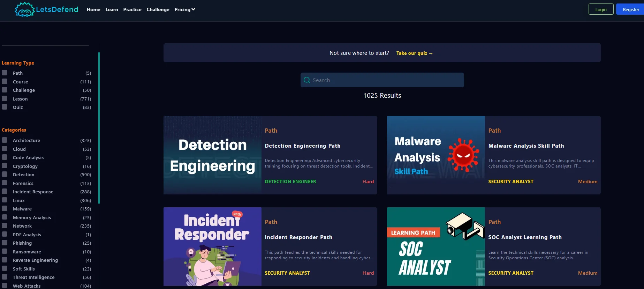Check the Challenge learning type filter
This screenshot has height=289, width=644.
tap(5, 90)
